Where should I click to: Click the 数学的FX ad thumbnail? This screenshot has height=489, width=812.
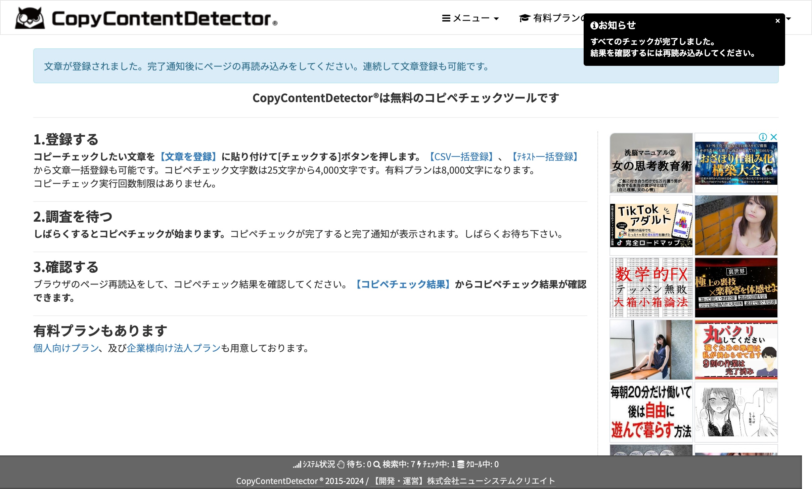point(651,287)
